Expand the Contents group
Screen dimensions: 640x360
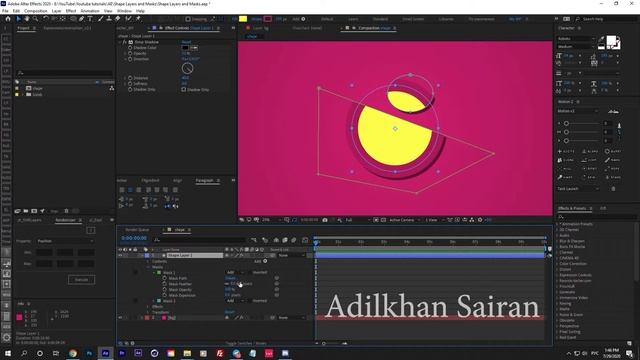pyautogui.click(x=148, y=261)
